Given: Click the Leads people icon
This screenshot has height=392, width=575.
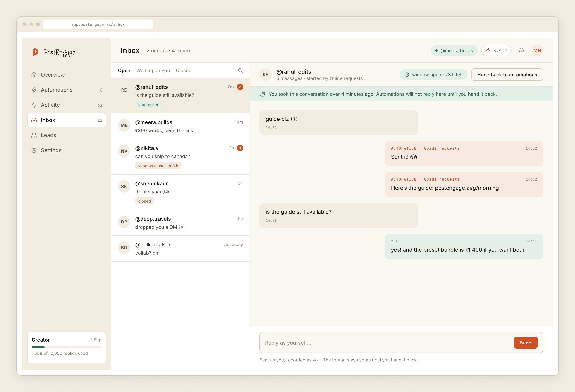Looking at the screenshot, I should [x=34, y=135].
